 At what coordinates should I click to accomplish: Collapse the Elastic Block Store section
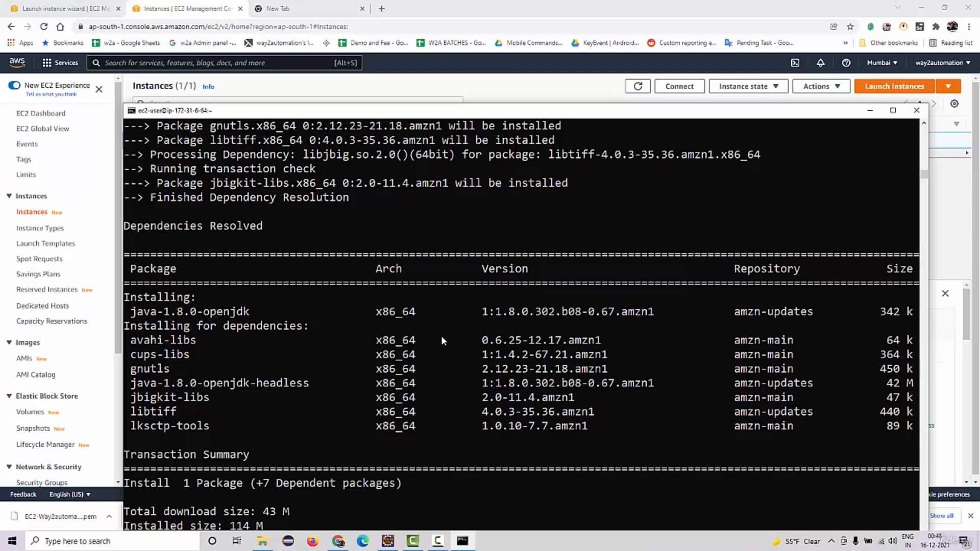click(x=9, y=396)
